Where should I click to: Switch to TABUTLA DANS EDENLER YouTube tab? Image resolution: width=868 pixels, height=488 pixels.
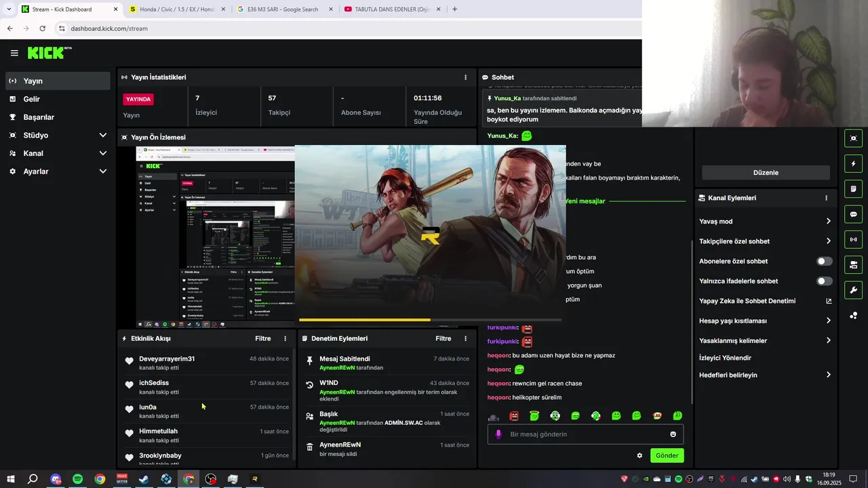tap(392, 9)
